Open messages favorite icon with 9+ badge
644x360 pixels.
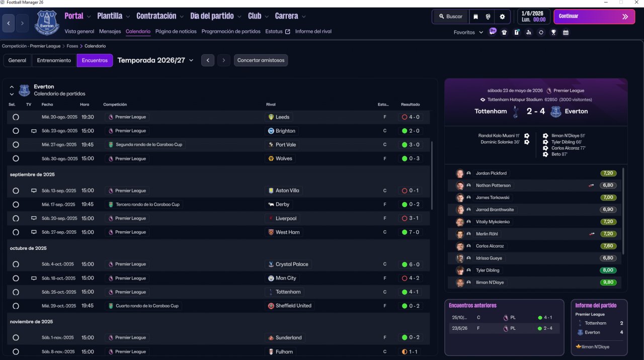point(493,32)
